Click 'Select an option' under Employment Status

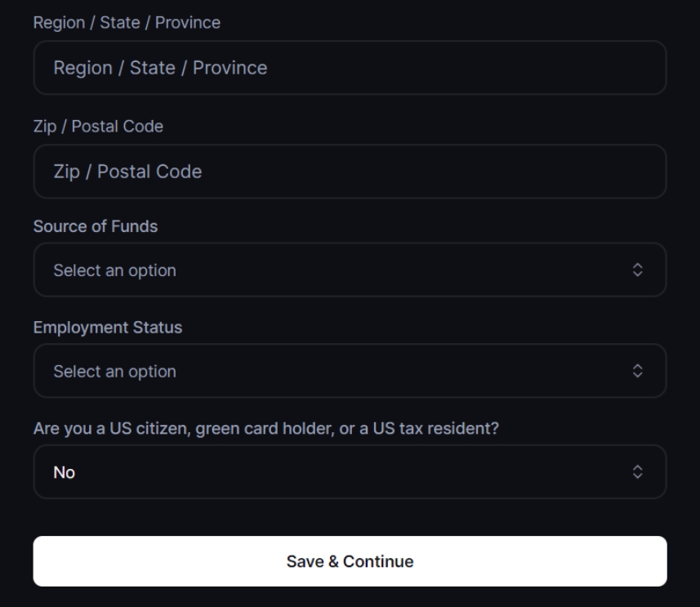coord(114,371)
